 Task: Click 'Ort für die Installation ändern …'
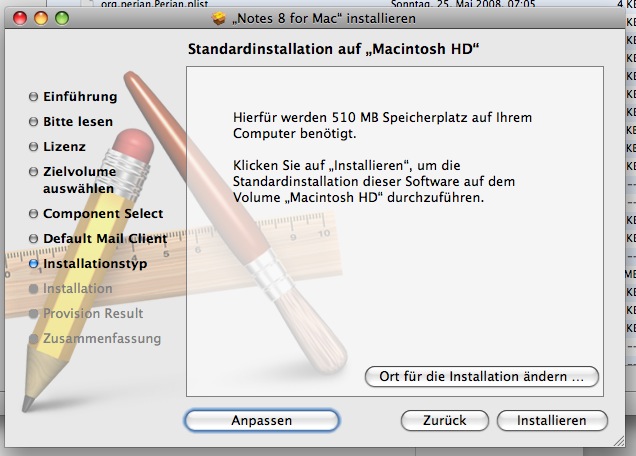[481, 376]
